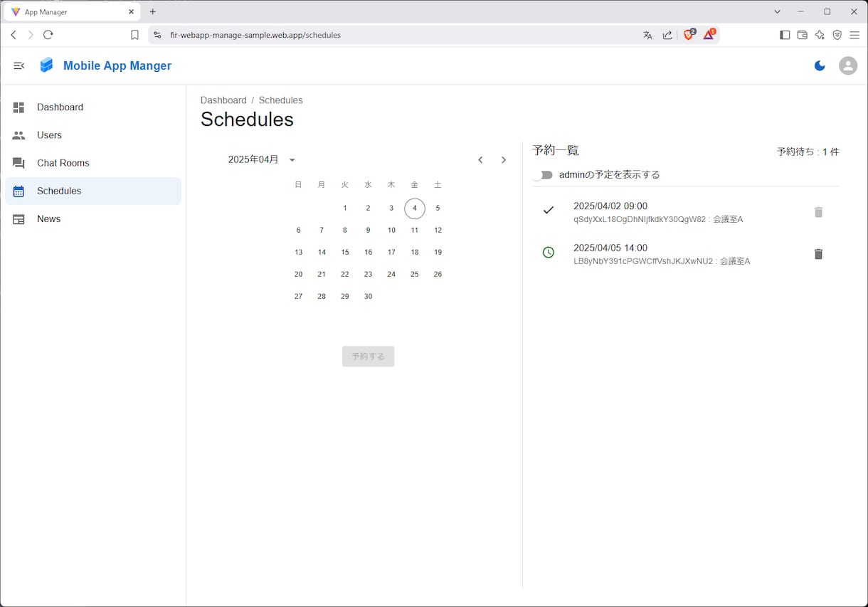Open Chat Rooms in the sidebar
868x607 pixels.
(93, 163)
